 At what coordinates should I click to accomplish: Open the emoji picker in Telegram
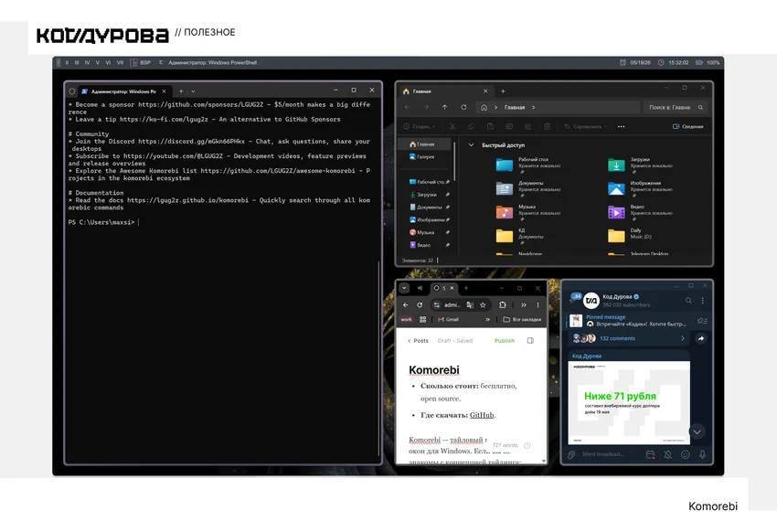pyautogui.click(x=686, y=454)
